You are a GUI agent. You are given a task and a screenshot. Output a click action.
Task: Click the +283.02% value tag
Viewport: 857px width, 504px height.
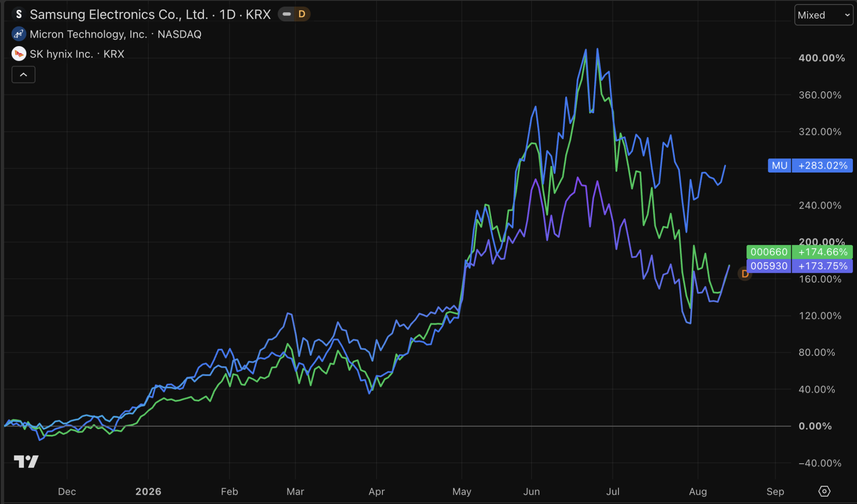click(x=822, y=165)
